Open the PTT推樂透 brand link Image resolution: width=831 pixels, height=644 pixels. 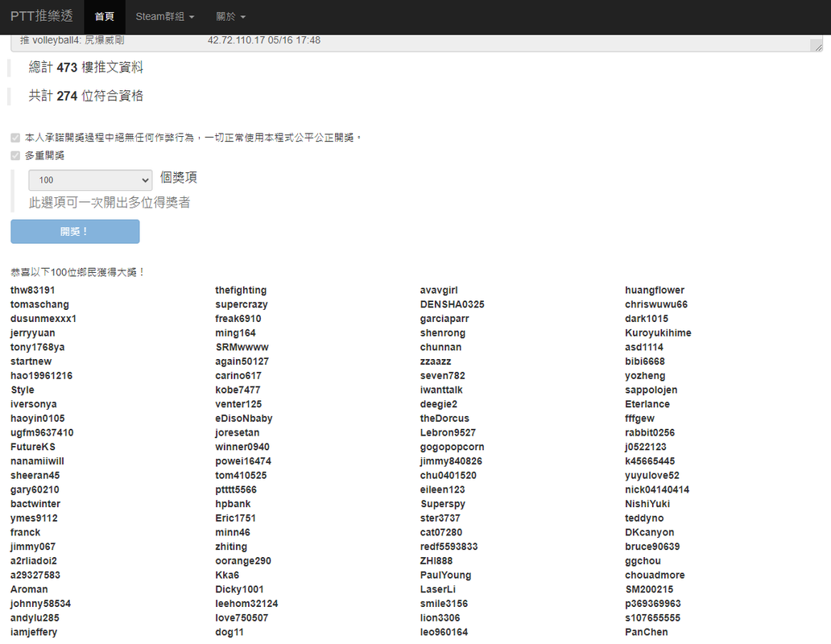(x=42, y=16)
